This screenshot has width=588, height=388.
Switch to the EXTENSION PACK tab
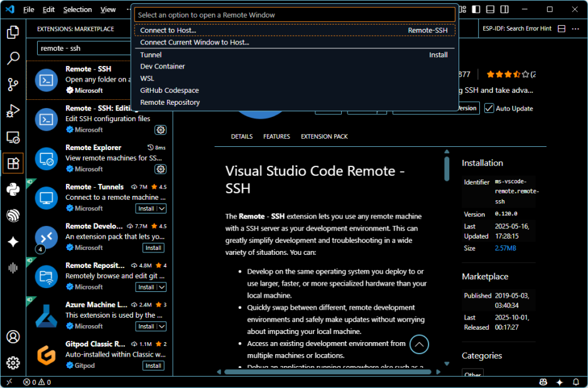pyautogui.click(x=324, y=136)
